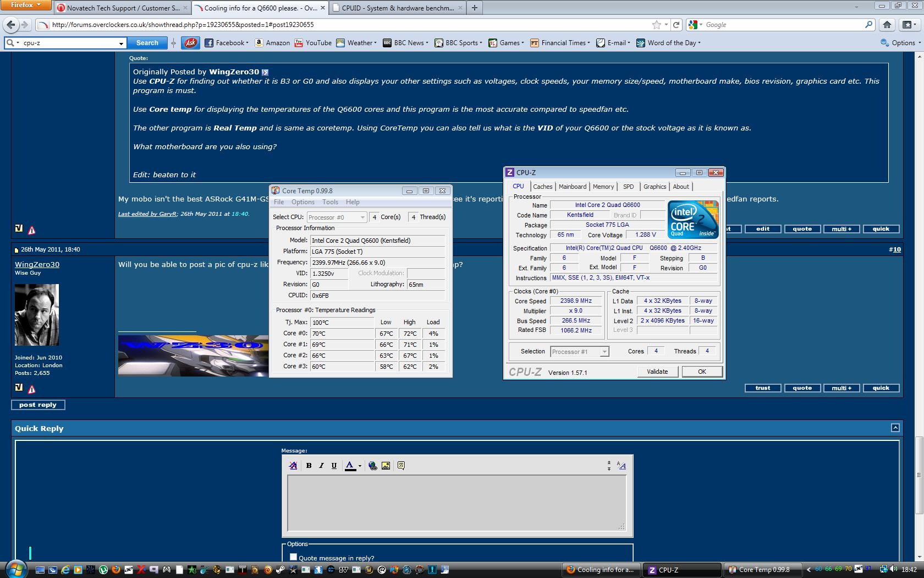Click the 'post reply' button
924x578 pixels.
point(38,405)
